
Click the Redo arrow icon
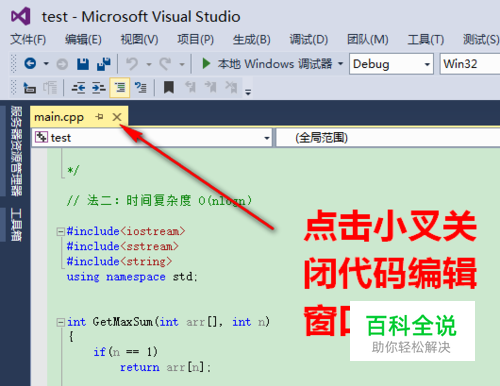(165, 64)
